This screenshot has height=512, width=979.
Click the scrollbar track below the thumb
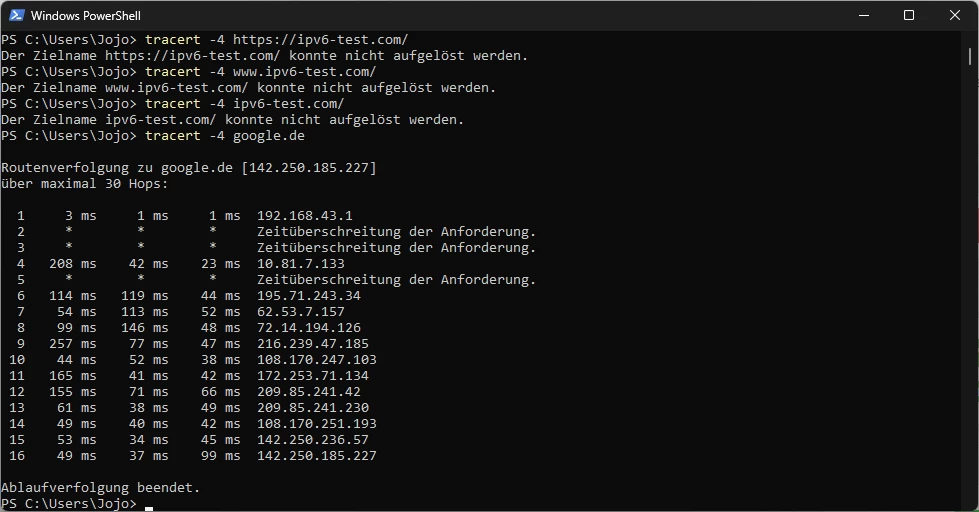tap(970, 281)
